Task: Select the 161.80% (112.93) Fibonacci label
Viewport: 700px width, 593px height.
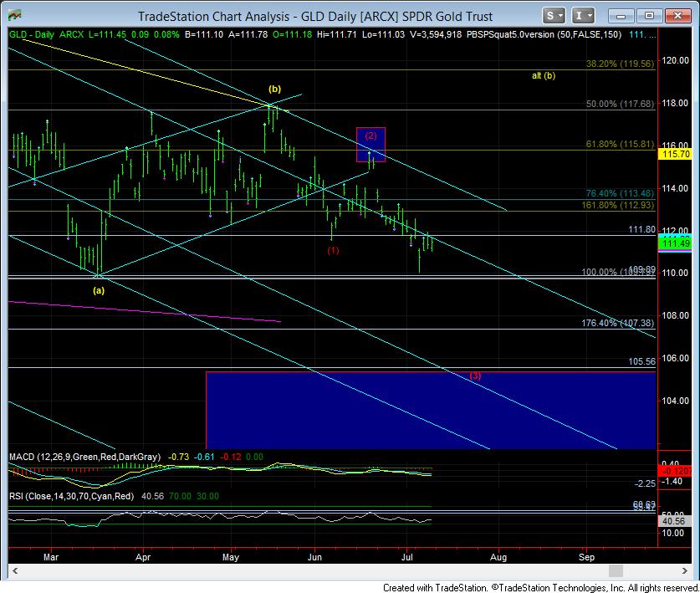Action: pos(618,205)
